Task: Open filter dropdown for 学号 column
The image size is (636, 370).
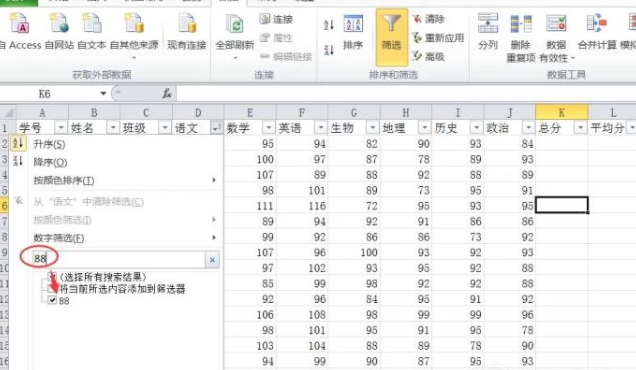Action: tap(61, 128)
